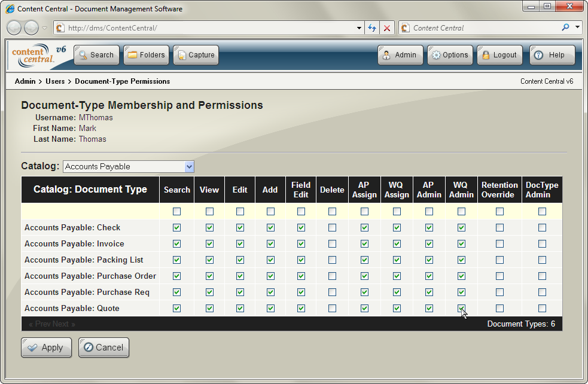Uncheck Field Edit for Invoice
Image resolution: width=588 pixels, height=384 pixels.
point(301,244)
